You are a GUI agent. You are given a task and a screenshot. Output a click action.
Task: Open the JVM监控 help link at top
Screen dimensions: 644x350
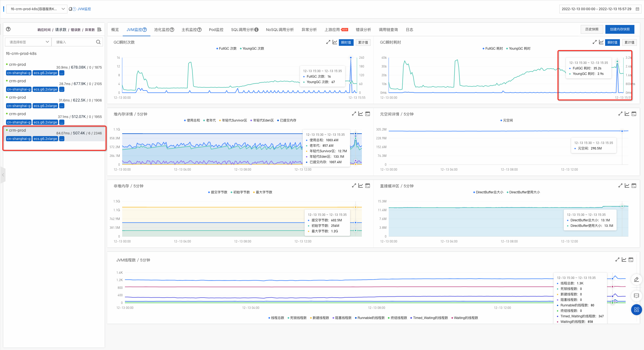[84, 9]
